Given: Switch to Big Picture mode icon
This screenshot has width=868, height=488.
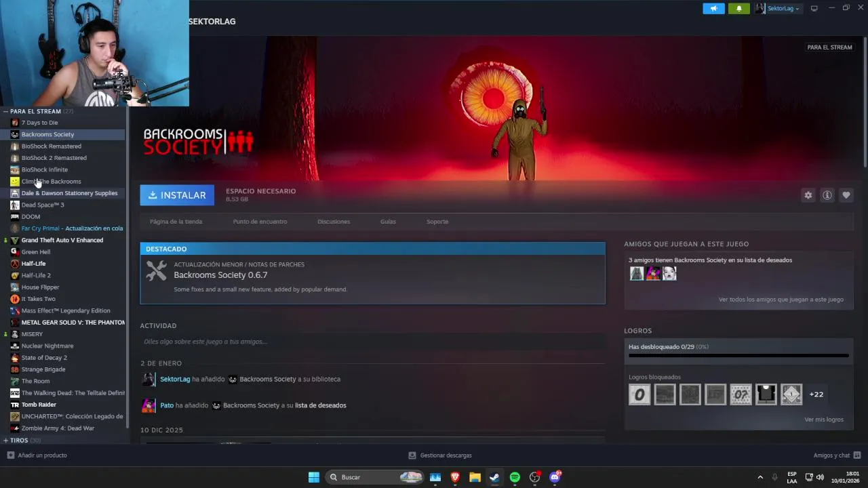Looking at the screenshot, I should coord(814,8).
